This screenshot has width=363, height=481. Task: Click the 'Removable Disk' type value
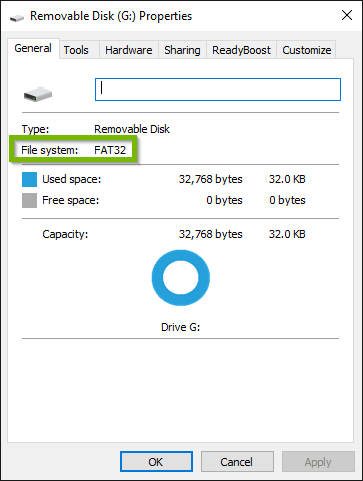click(x=132, y=129)
